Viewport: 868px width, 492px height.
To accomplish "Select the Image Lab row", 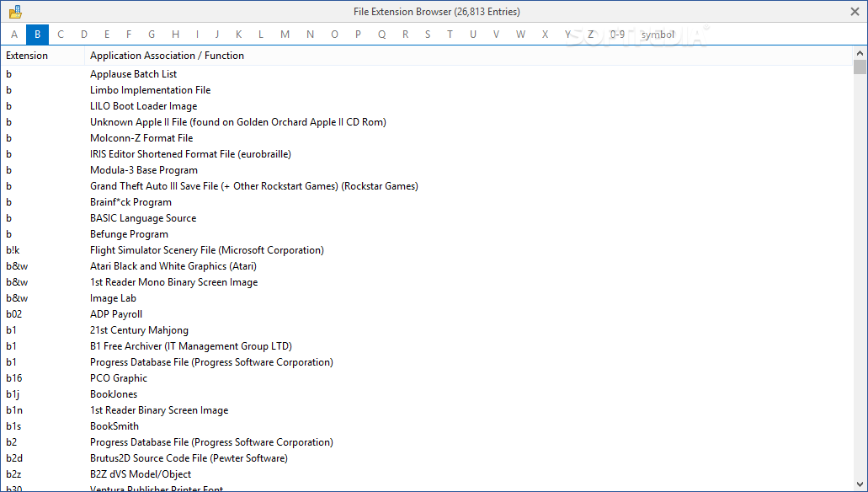I will [x=426, y=298].
